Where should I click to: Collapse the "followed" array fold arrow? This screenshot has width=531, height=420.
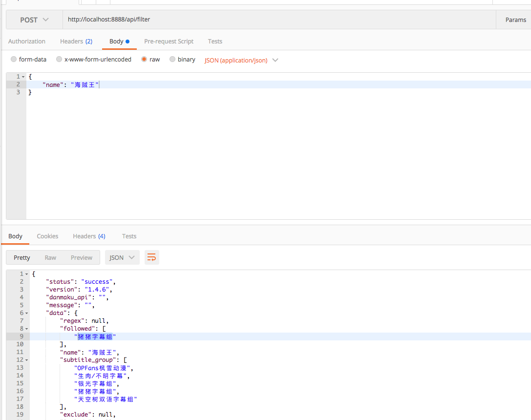coord(27,329)
